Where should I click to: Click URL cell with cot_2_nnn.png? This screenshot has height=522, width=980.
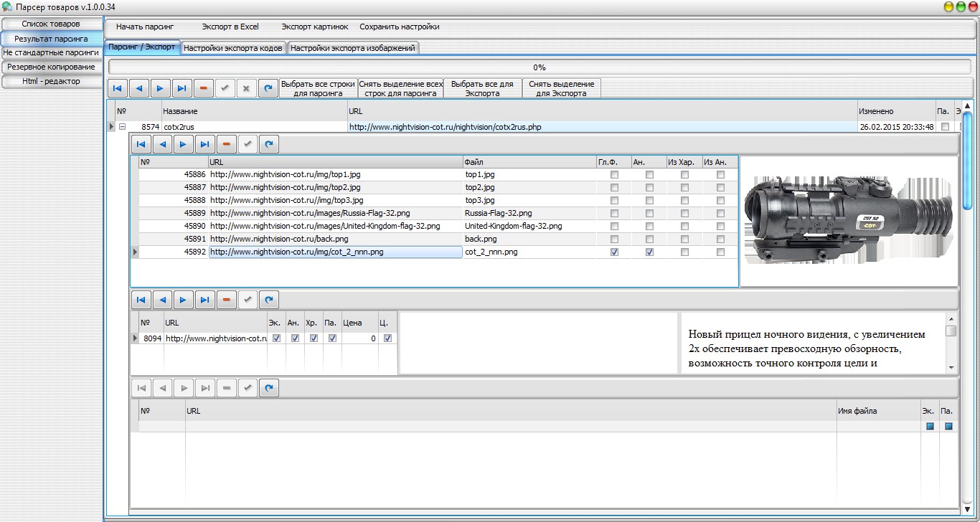coord(336,252)
